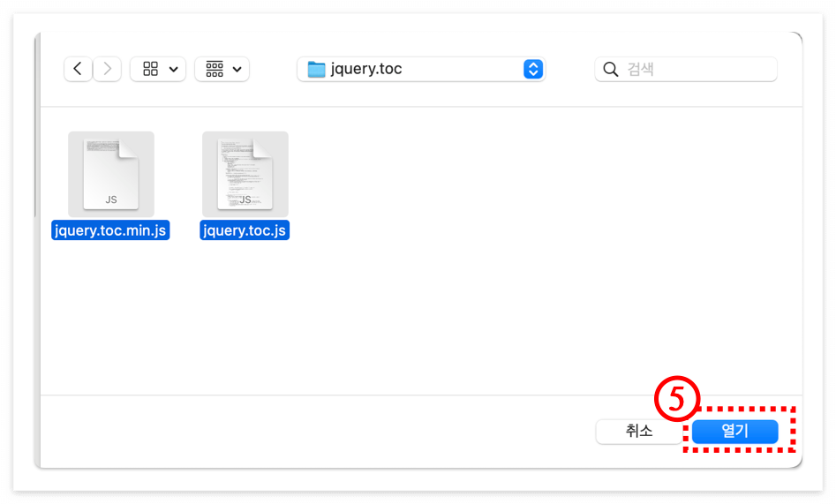Click the folder icon in path popup

[316, 70]
